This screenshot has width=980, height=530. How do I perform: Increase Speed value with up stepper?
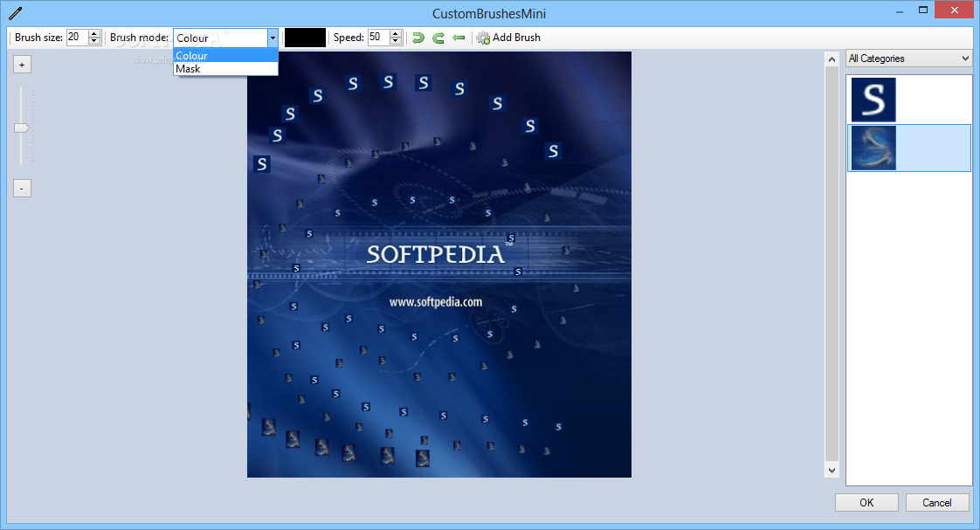click(395, 34)
